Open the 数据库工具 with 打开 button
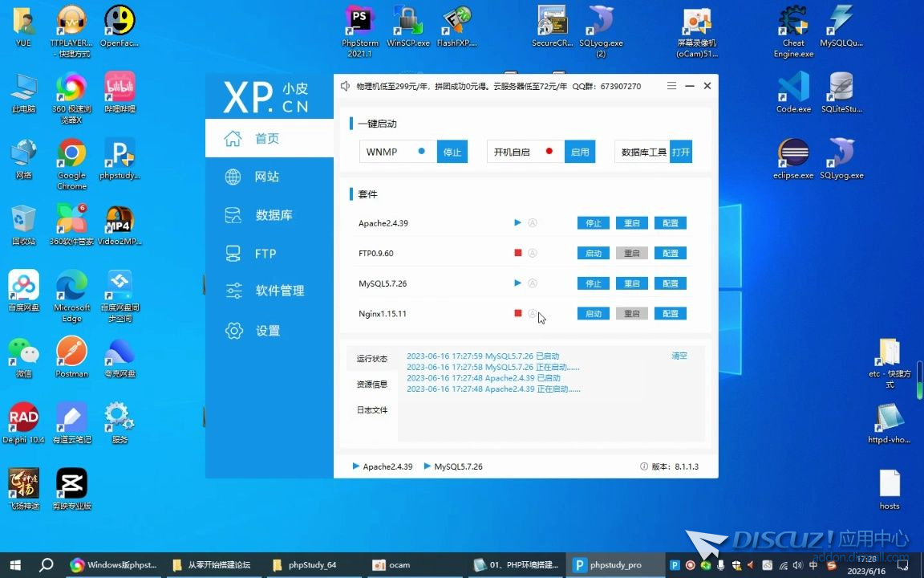Screen dimensions: 924x578 coord(681,152)
